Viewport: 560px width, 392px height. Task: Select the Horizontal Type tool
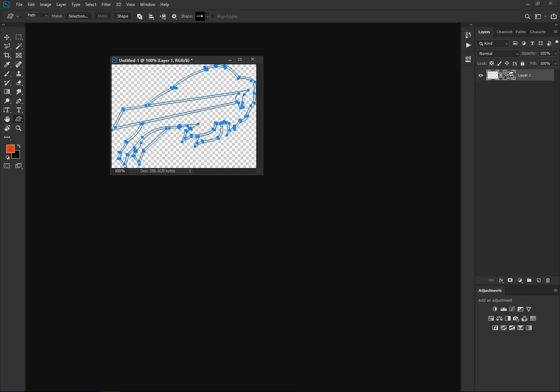point(19,110)
